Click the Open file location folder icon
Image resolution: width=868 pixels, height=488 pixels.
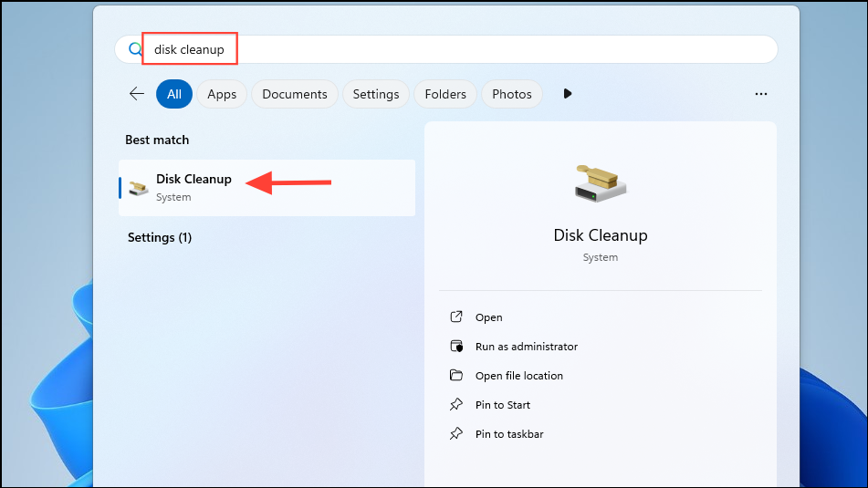click(456, 375)
